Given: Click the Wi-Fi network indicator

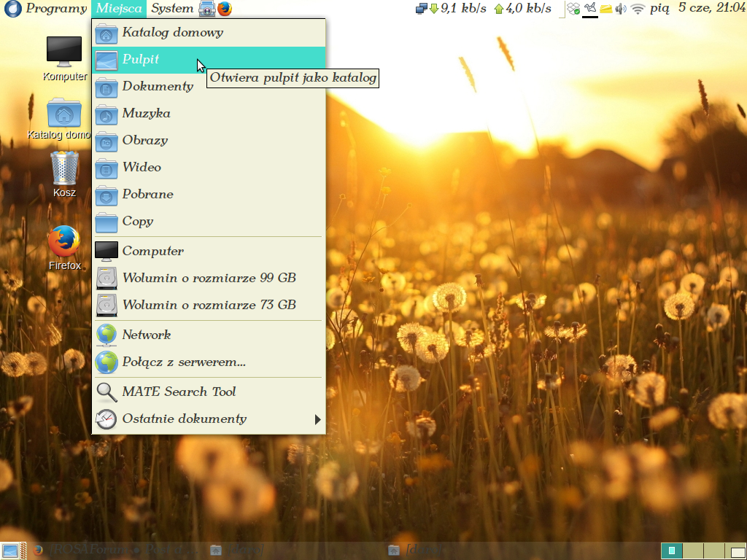Looking at the screenshot, I should coord(638,9).
